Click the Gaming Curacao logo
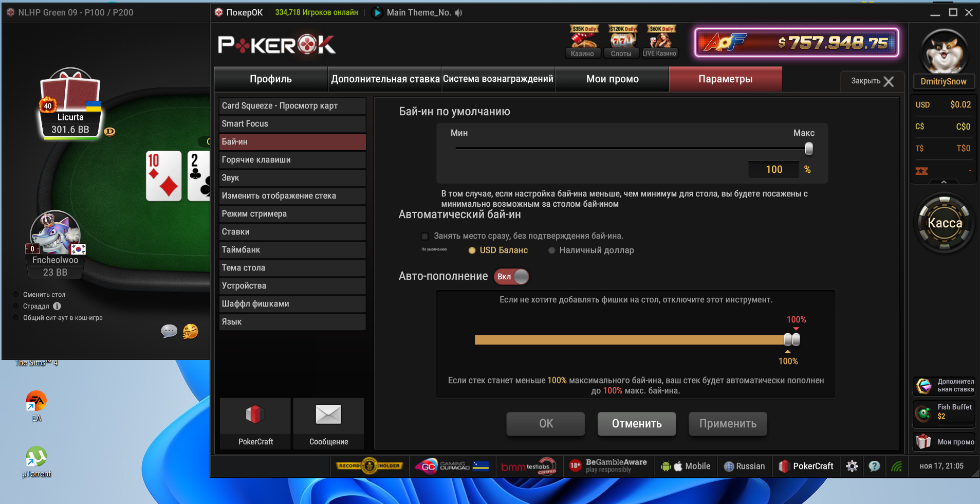 pos(452,466)
